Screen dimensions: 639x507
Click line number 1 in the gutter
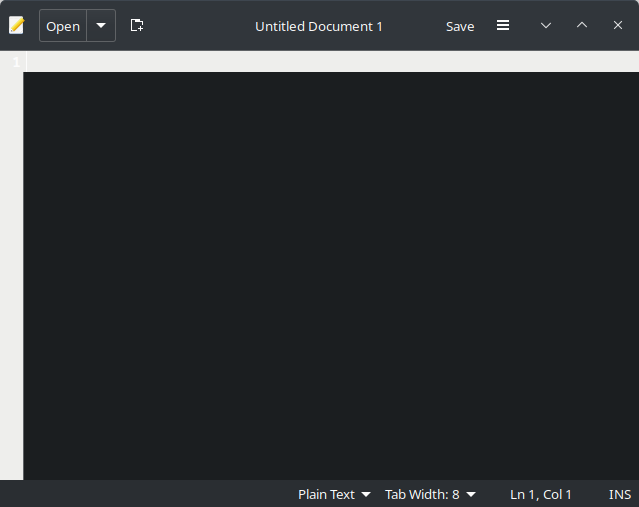pos(15,62)
